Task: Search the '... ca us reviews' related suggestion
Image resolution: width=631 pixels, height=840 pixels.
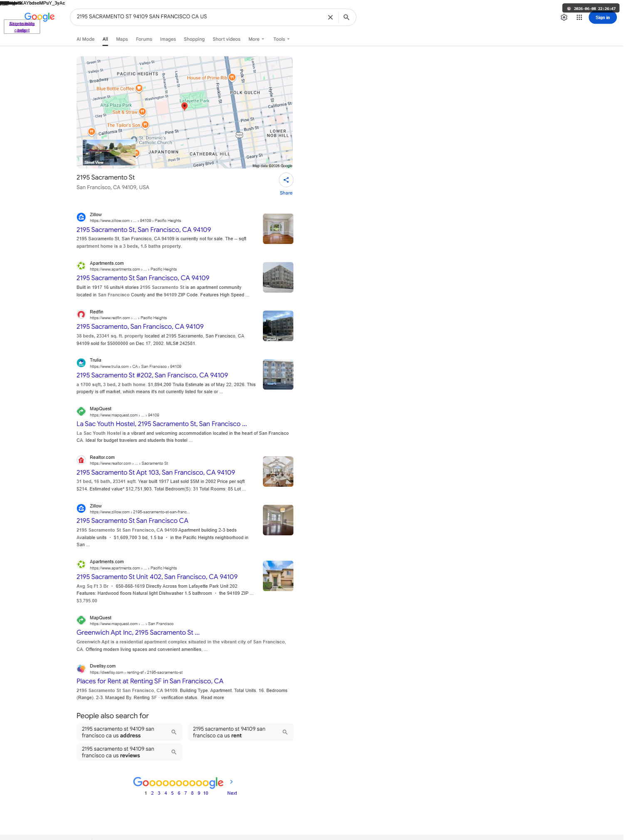Action: (x=129, y=752)
